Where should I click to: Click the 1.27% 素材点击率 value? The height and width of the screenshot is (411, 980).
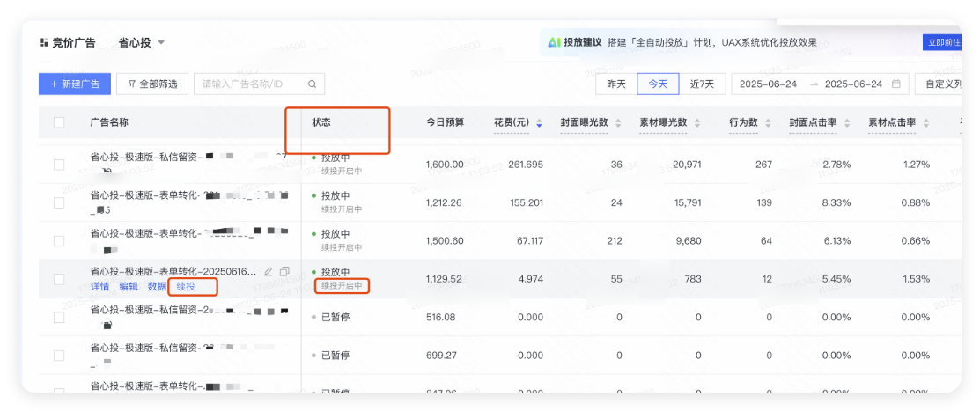click(x=916, y=165)
